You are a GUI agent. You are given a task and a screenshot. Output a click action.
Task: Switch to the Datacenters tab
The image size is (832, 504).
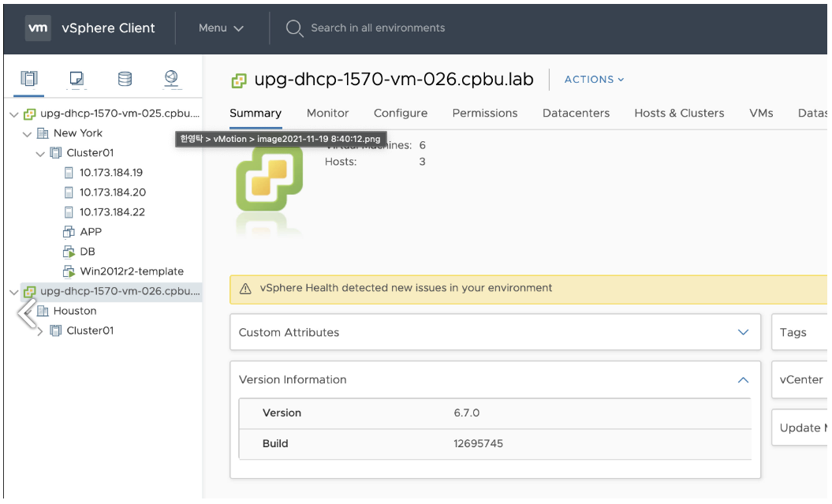pos(576,113)
